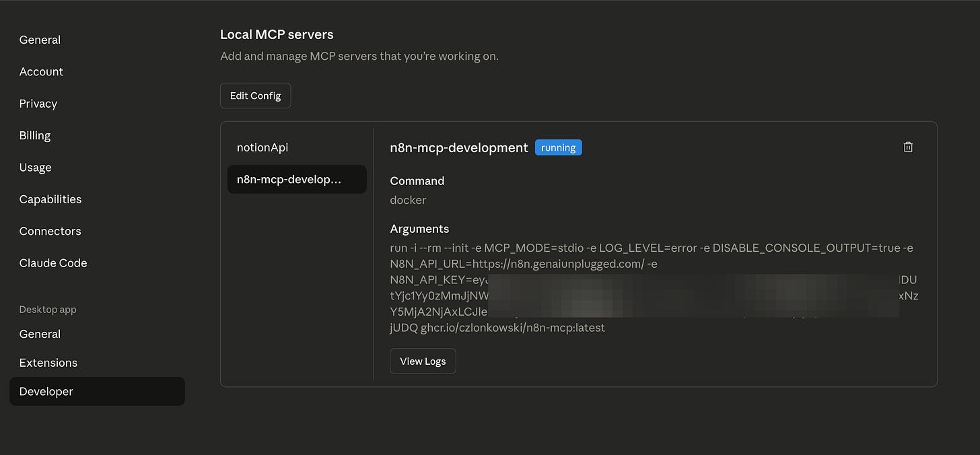The height and width of the screenshot is (455, 980).
Task: Select the notionApi server
Action: pyautogui.click(x=297, y=147)
